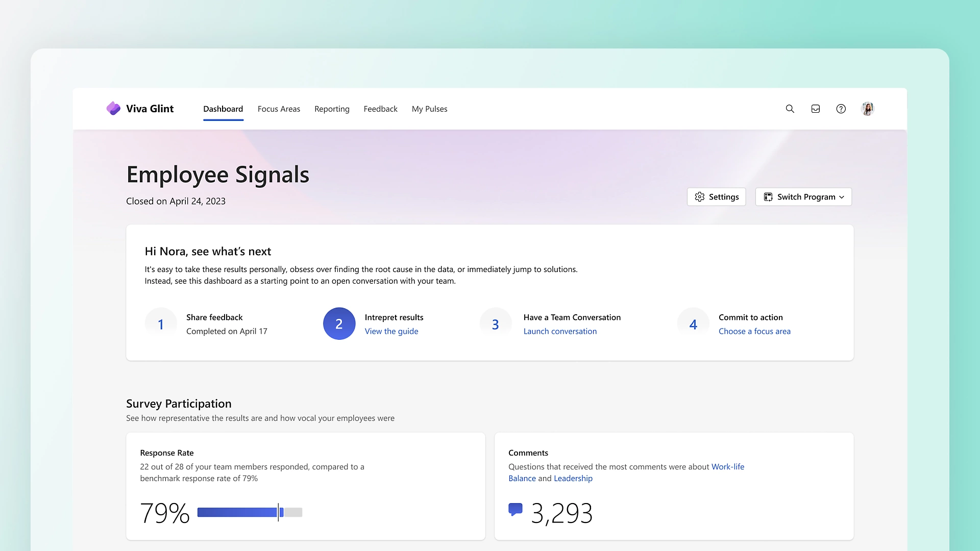Screen dimensions: 980x551
Task: Click the help/question mark icon
Action: click(841, 108)
